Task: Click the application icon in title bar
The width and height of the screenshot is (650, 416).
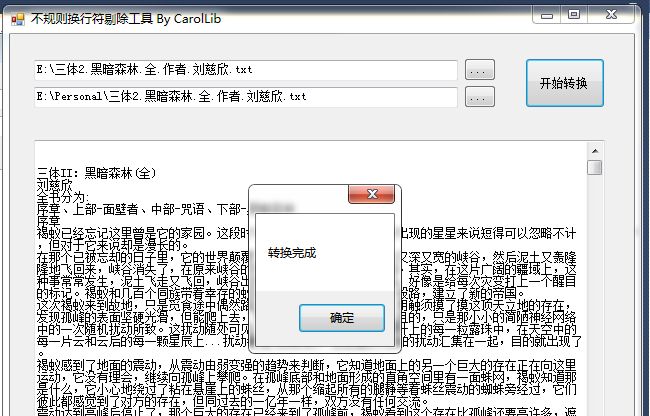Action: click(17, 19)
